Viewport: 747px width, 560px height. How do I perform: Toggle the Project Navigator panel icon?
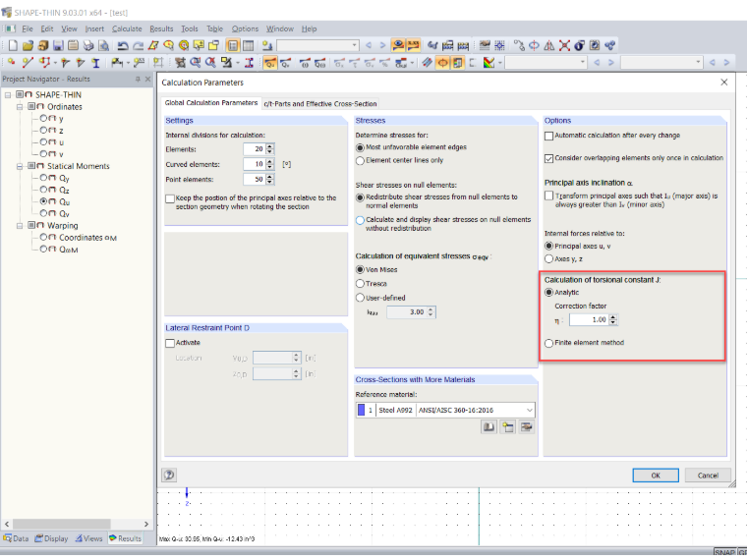point(233,45)
